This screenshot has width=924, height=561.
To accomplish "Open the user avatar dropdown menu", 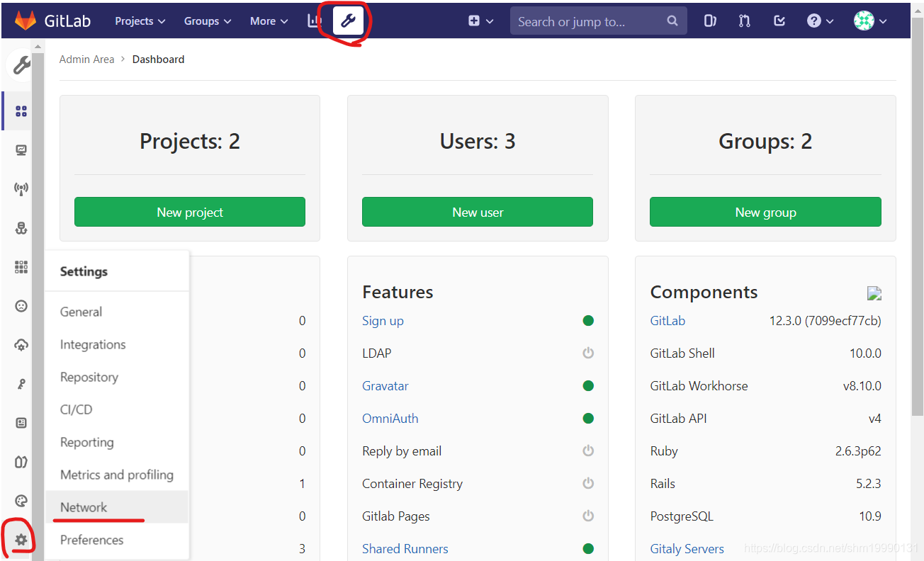I will [x=870, y=21].
